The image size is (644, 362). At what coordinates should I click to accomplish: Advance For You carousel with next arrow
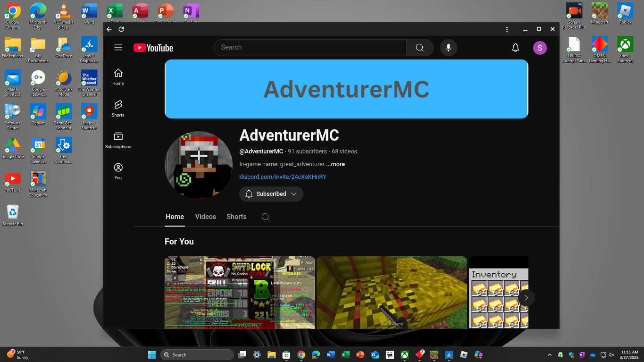click(x=526, y=298)
